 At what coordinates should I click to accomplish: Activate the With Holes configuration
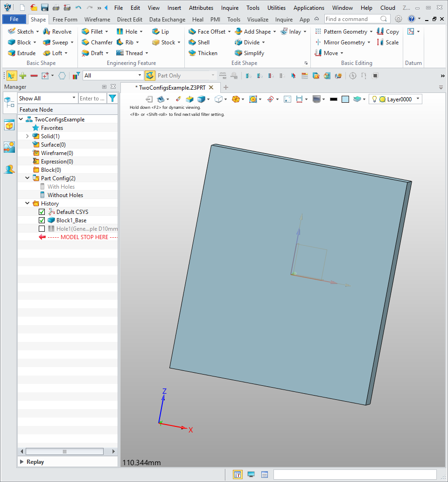pos(61,187)
